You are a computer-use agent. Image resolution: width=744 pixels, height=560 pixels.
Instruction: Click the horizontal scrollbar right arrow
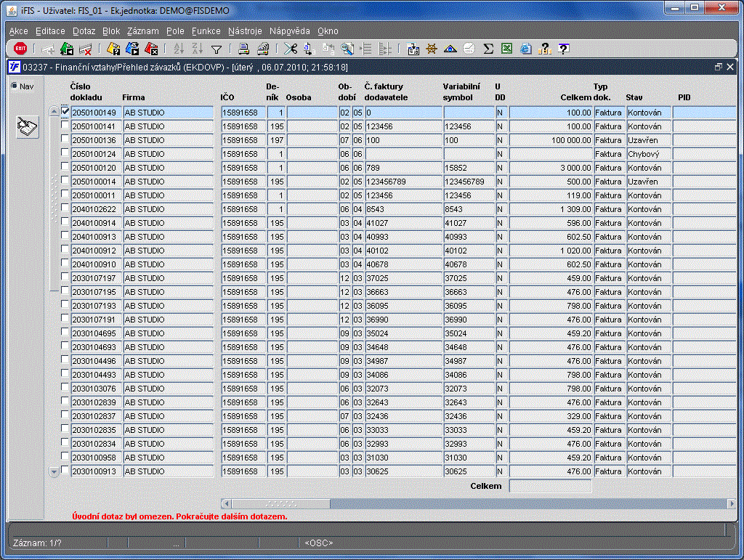tap(731, 503)
